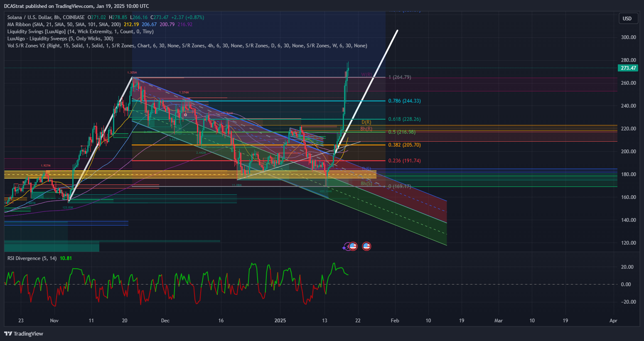Click the 273.47 current price tag on the price axis
This screenshot has height=341, width=644.
tap(628, 68)
